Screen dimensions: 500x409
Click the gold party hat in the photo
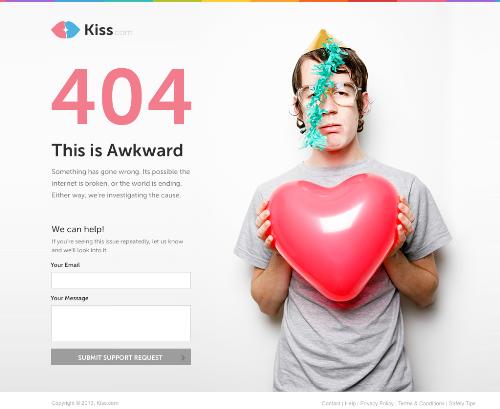322,40
